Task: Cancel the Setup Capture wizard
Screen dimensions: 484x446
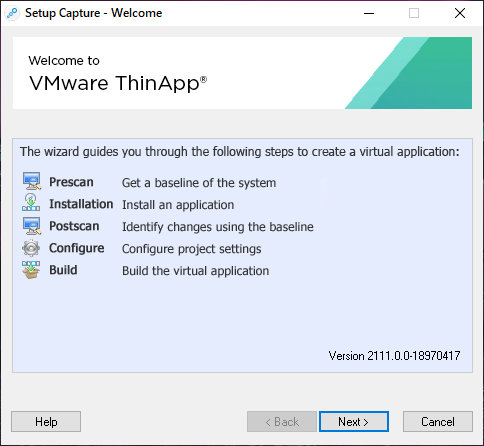Action: (438, 422)
